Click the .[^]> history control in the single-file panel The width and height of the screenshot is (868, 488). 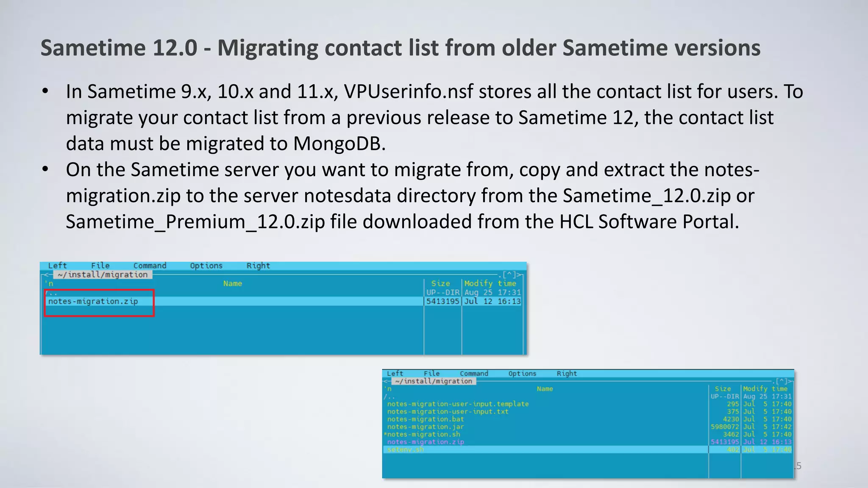(x=511, y=275)
